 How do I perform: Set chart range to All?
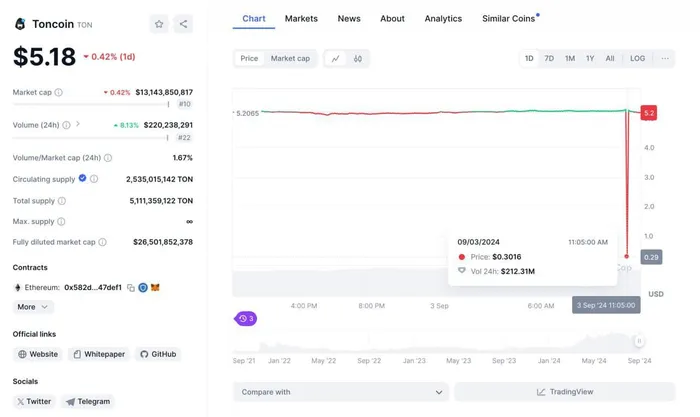[x=610, y=58]
